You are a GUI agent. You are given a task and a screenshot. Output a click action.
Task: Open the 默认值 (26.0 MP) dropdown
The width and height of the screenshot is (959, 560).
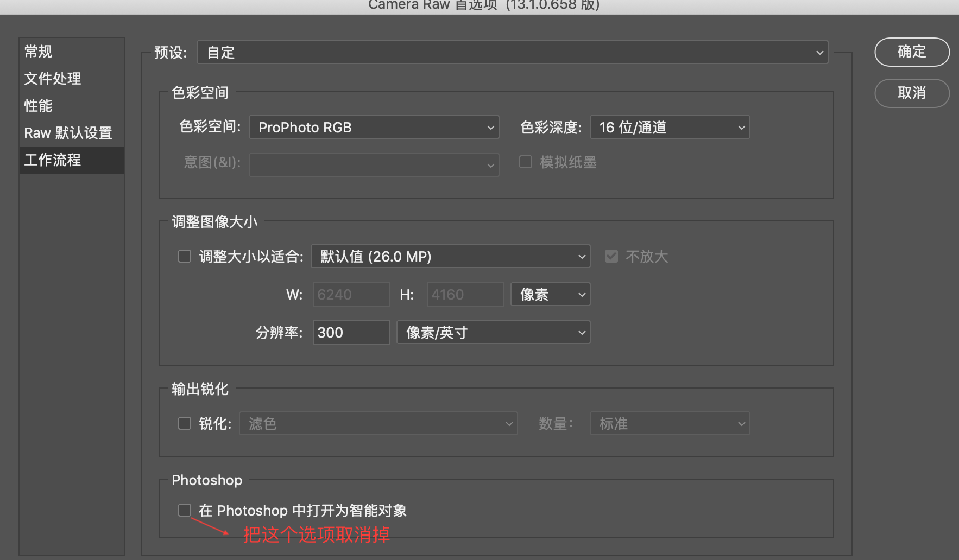[450, 256]
